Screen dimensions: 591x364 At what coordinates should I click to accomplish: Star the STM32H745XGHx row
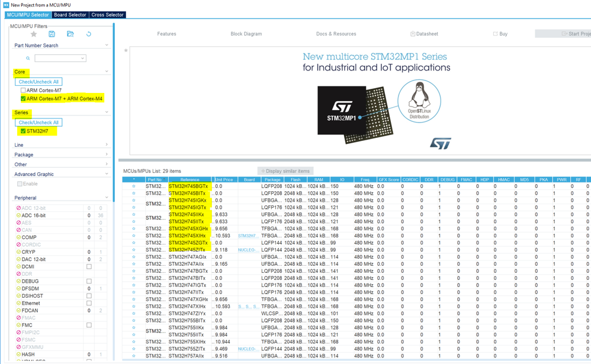[133, 228]
